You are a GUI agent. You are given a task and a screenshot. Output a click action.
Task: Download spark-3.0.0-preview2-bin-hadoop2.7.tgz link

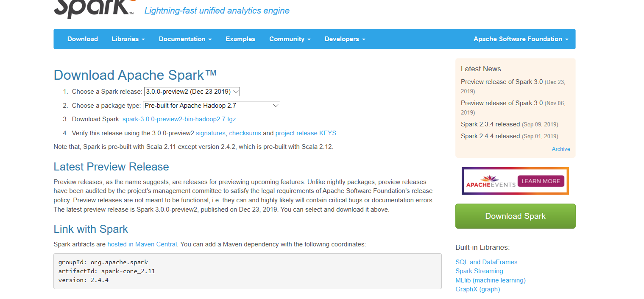click(179, 119)
